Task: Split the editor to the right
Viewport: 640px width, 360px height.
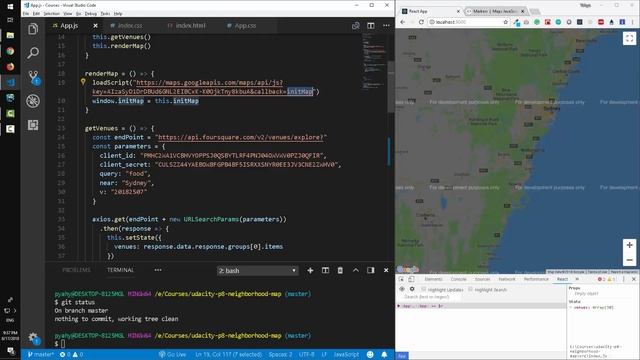Action: [371, 25]
